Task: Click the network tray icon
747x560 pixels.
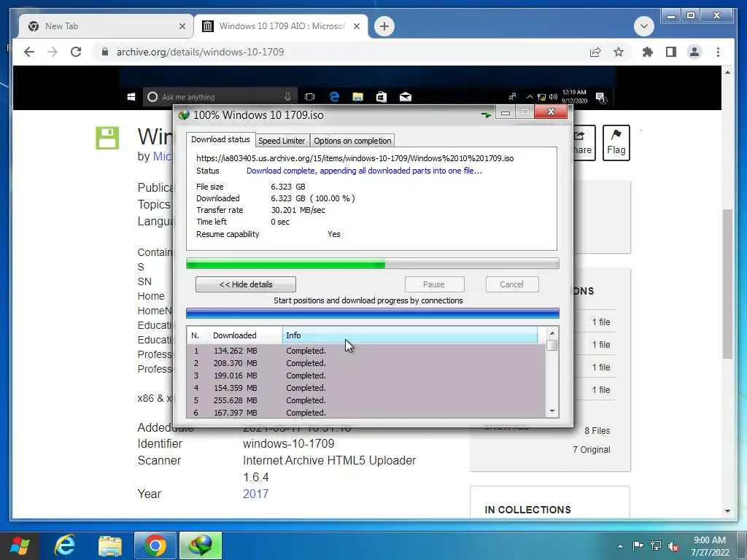Action: [656, 545]
